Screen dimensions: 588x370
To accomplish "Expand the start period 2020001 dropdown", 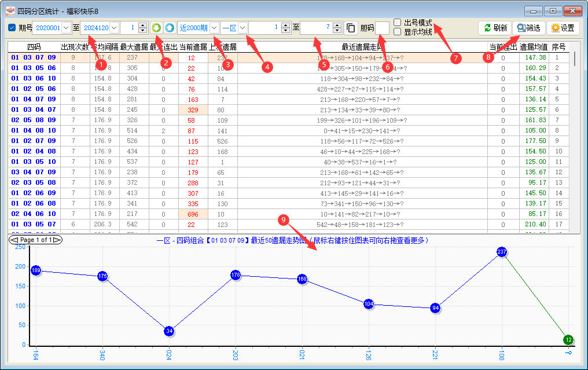I will (66, 28).
